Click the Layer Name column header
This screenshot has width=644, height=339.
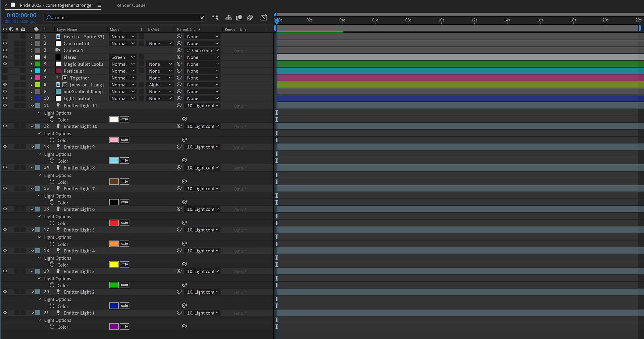point(67,29)
